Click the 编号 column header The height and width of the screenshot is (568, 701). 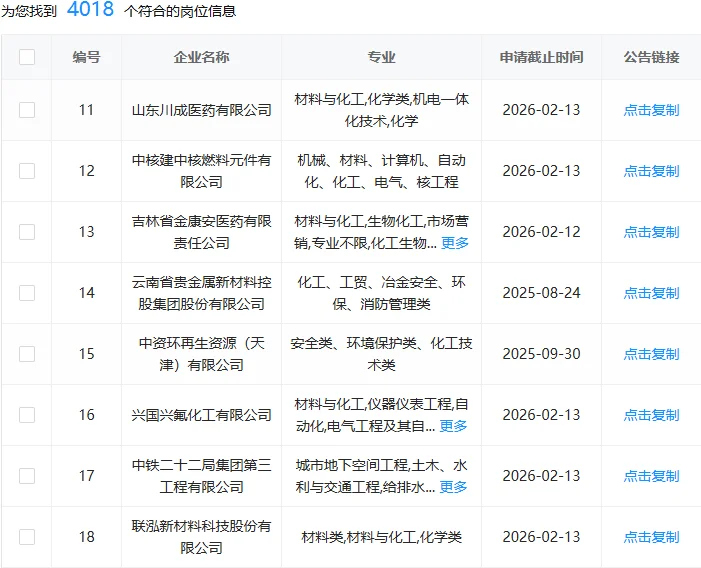tap(86, 57)
